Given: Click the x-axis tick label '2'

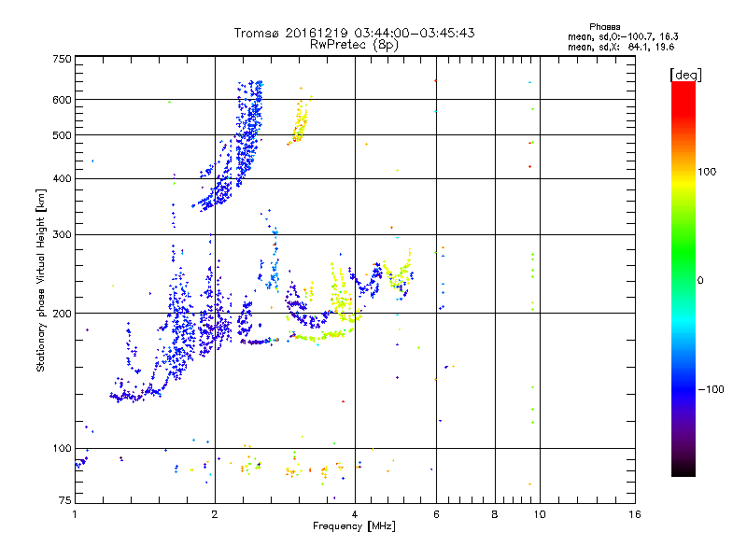Looking at the screenshot, I should (215, 514).
